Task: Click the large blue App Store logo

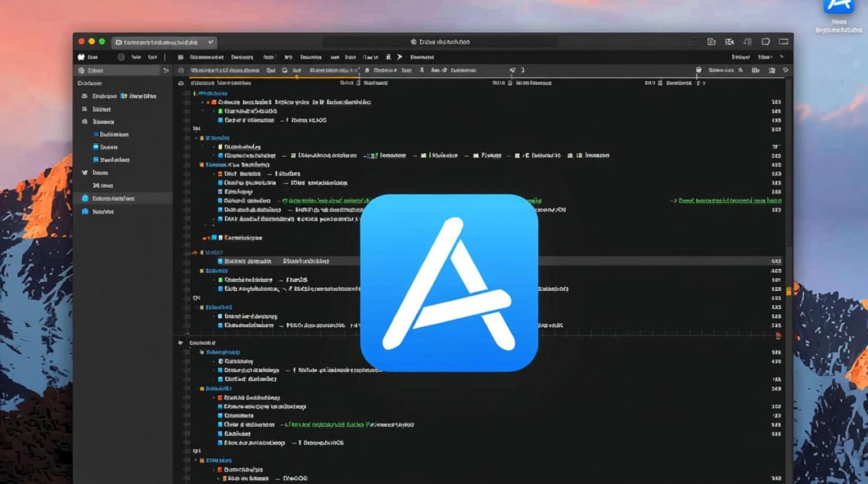Action: [449, 283]
